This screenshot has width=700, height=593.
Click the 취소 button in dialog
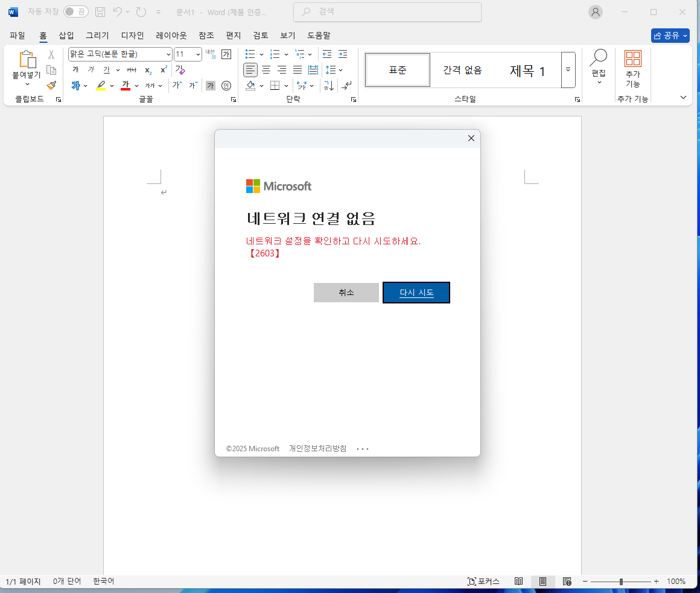coord(346,292)
